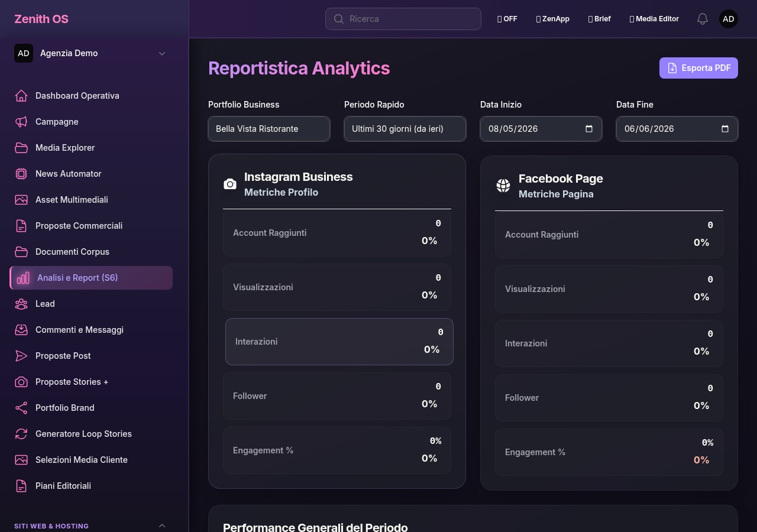Screen dimensions: 757x532
Task: Open Documenti Corpus section
Action: coord(91,252)
